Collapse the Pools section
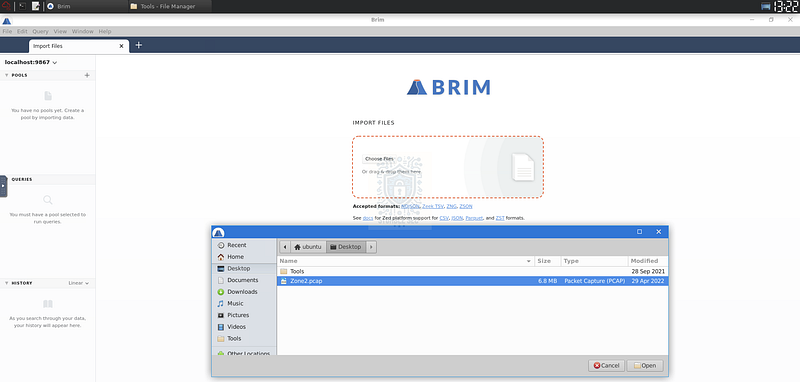Image resolution: width=800 pixels, height=382 pixels. pos(7,75)
